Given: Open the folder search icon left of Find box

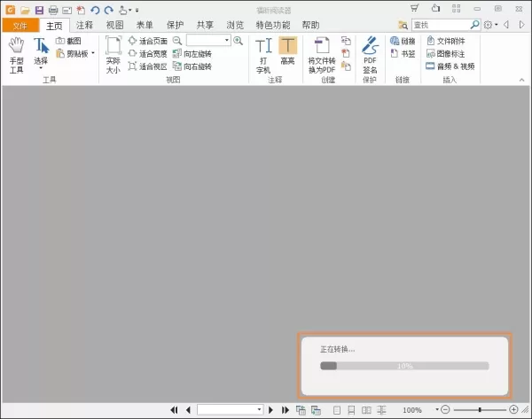Looking at the screenshot, I should coord(403,25).
